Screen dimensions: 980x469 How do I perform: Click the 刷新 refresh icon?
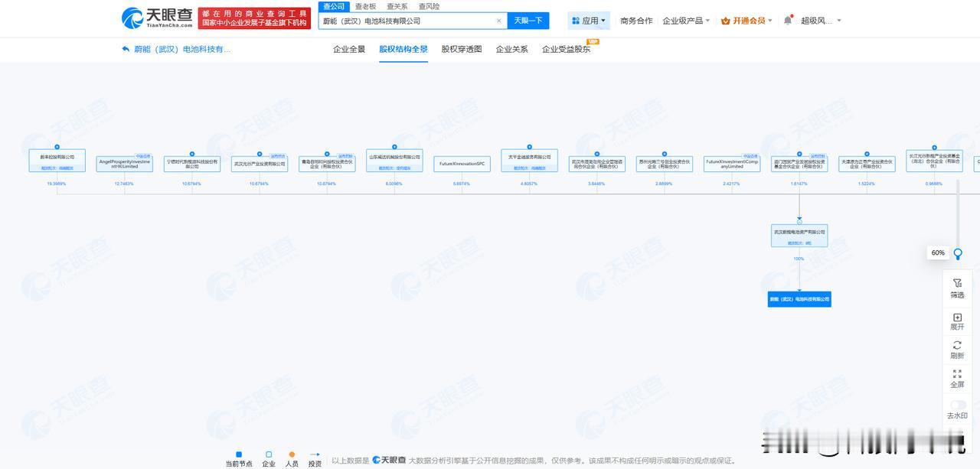(957, 346)
